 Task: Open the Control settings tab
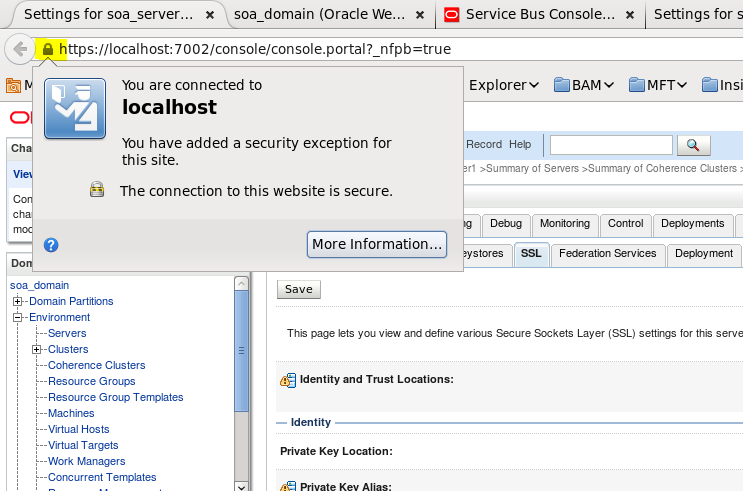pos(625,224)
